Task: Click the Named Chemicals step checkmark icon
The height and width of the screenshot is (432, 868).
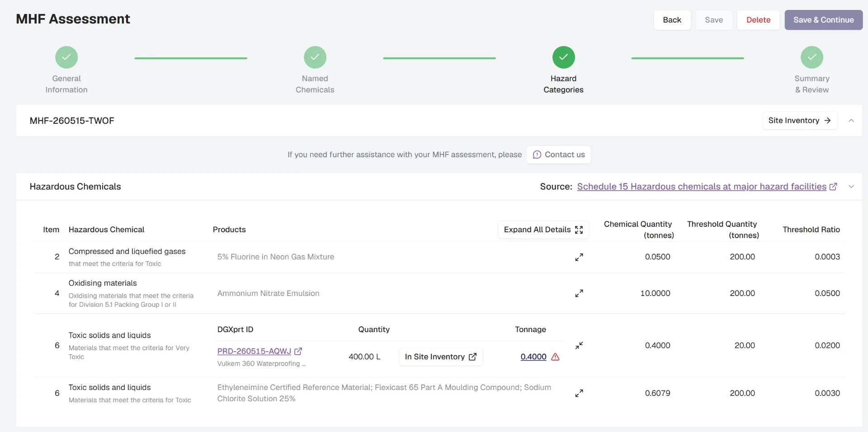Action: point(315,57)
